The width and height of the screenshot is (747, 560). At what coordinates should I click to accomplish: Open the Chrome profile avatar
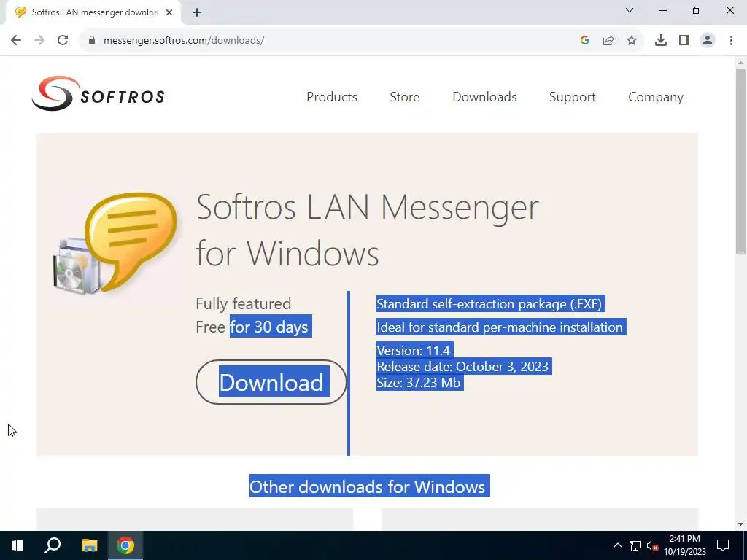tap(708, 41)
